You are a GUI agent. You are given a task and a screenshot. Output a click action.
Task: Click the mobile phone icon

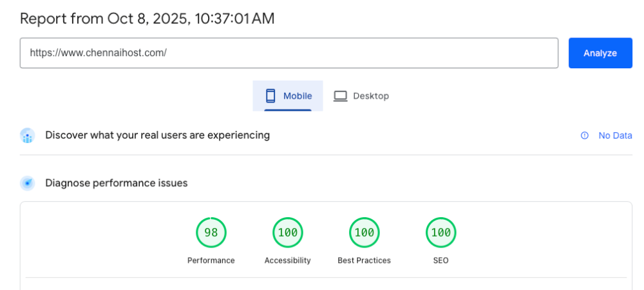click(x=270, y=96)
